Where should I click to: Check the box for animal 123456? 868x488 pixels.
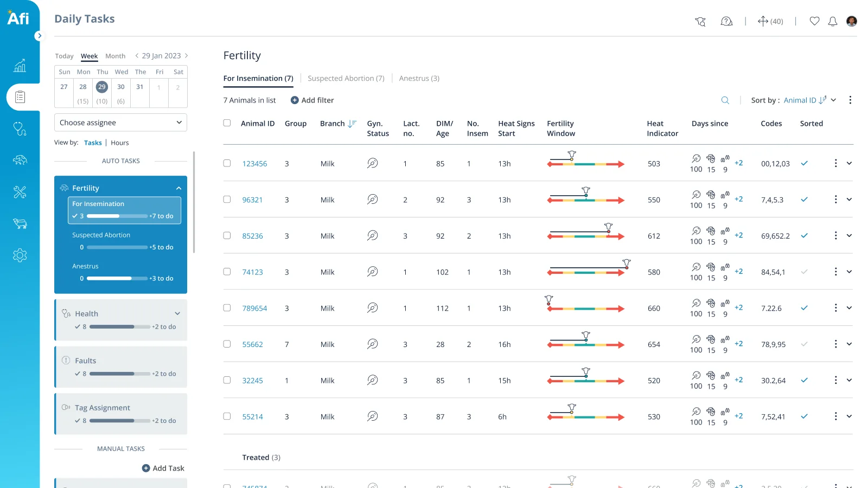click(227, 163)
